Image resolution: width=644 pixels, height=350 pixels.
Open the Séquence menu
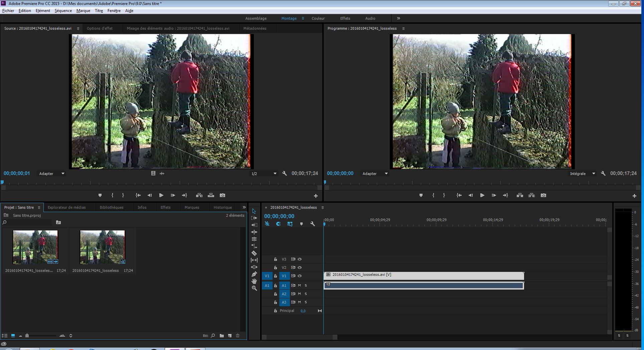pyautogui.click(x=63, y=11)
